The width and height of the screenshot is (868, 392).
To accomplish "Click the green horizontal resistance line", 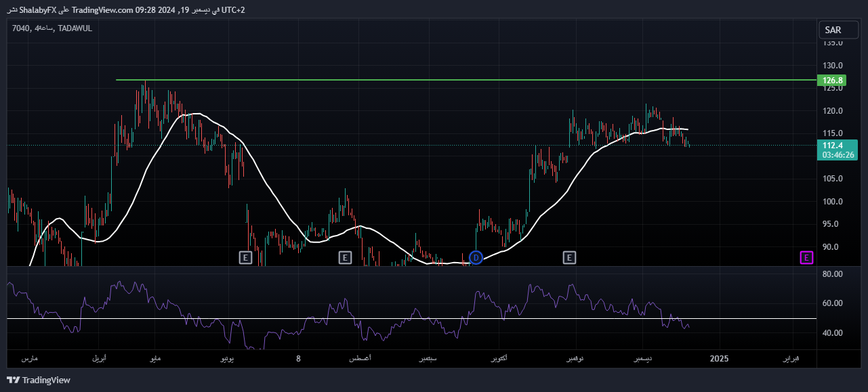I will tap(407, 79).
